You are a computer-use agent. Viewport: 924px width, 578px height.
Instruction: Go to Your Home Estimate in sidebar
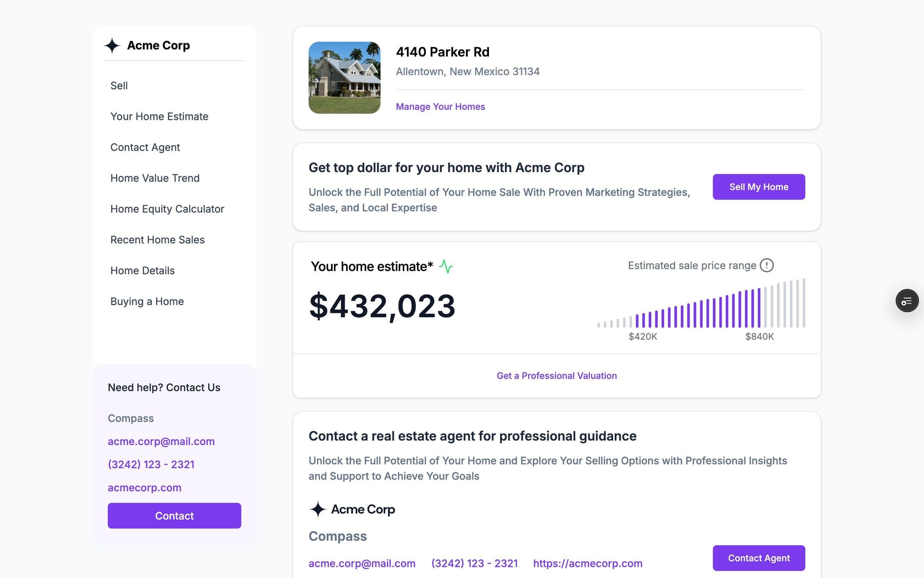coord(159,116)
